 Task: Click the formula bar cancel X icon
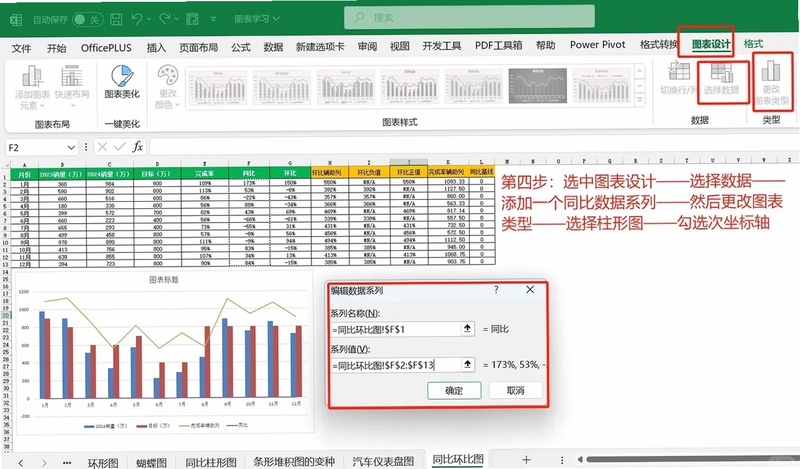tap(102, 147)
